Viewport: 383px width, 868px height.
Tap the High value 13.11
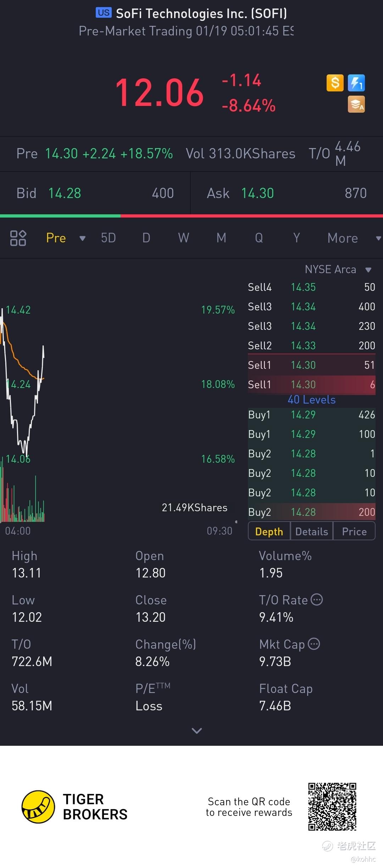[27, 573]
